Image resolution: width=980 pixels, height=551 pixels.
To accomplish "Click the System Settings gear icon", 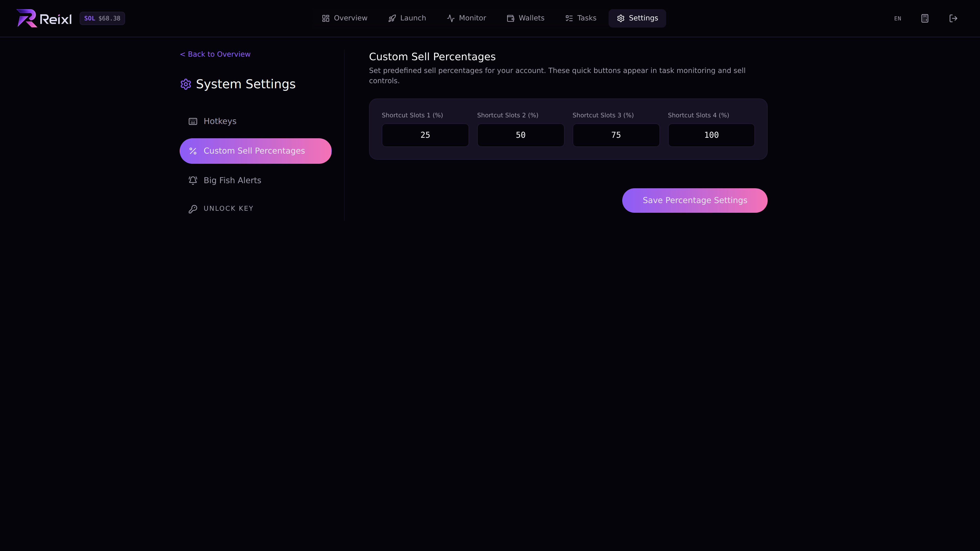I will point(186,84).
